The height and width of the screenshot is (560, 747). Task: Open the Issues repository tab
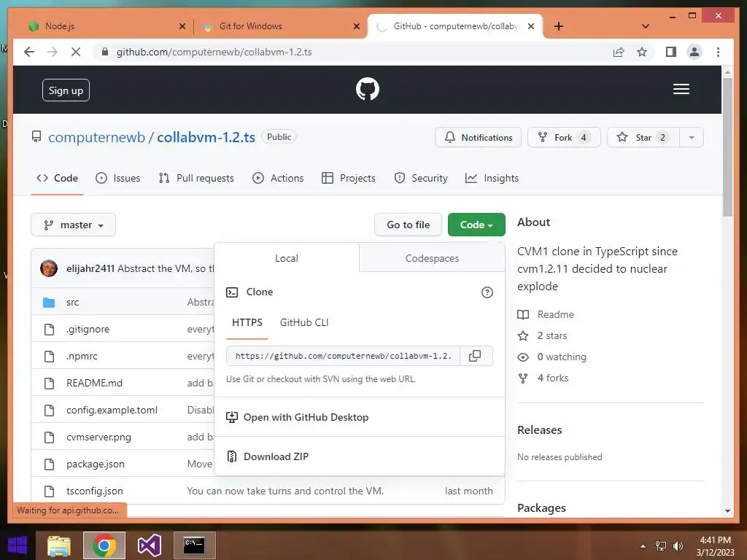point(117,178)
